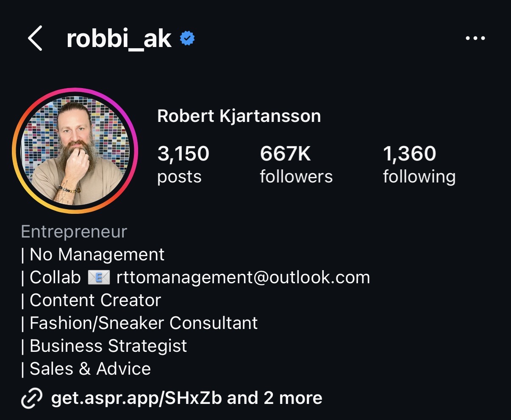This screenshot has width=511, height=420.
Task: Tap the Content Creator bio line
Action: 91,301
